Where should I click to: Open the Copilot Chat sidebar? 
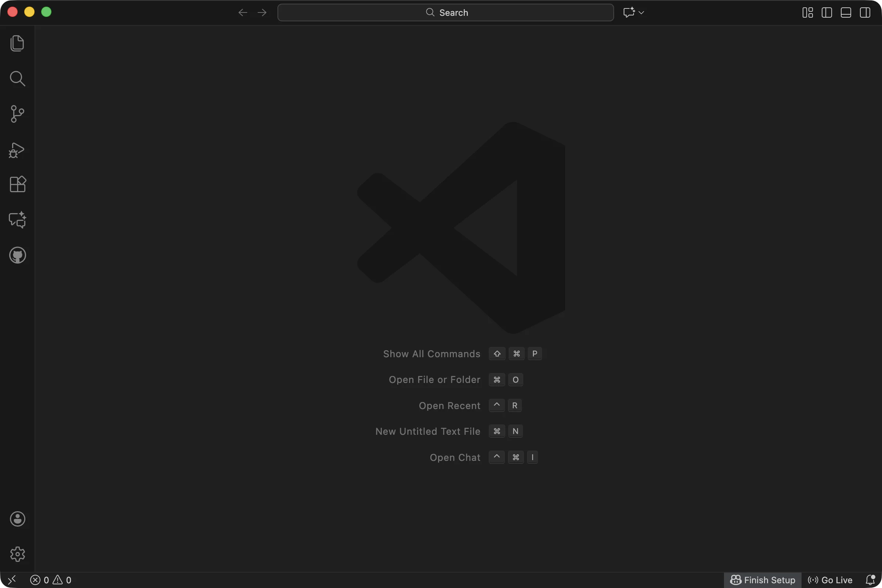point(17,219)
